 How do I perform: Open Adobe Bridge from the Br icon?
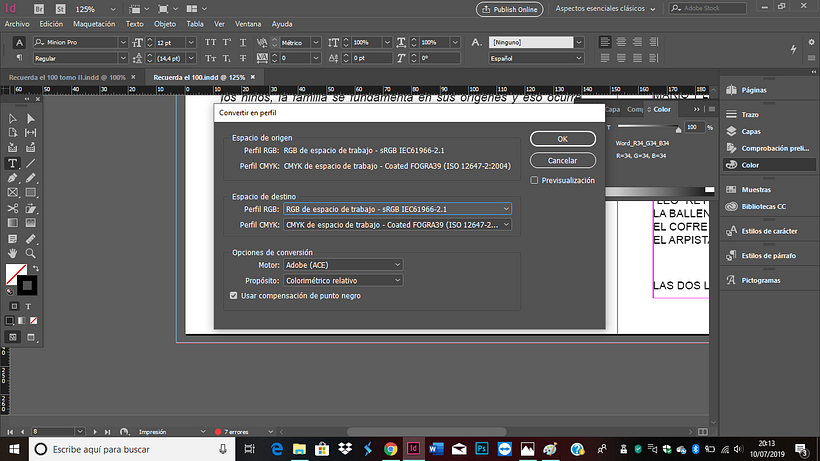[39, 9]
